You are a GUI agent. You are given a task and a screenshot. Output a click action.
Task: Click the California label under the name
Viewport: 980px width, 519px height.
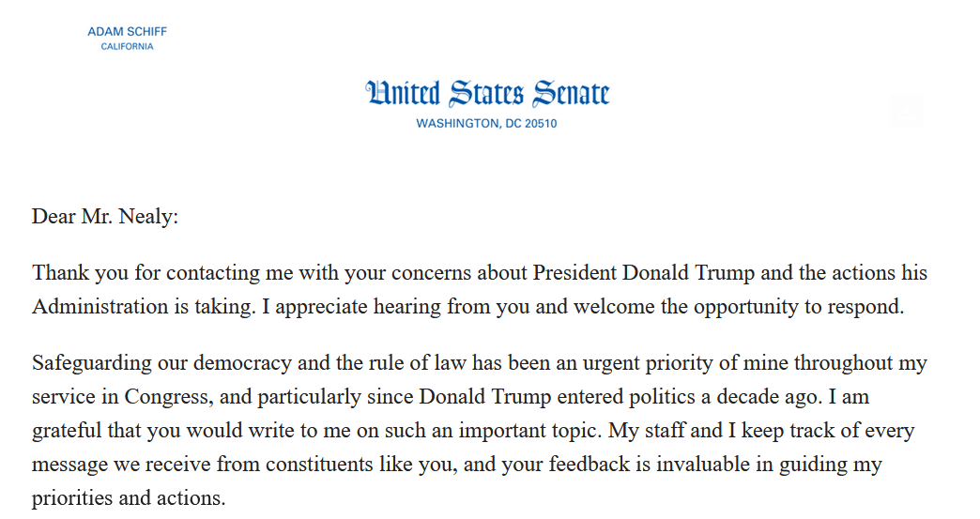(x=127, y=47)
